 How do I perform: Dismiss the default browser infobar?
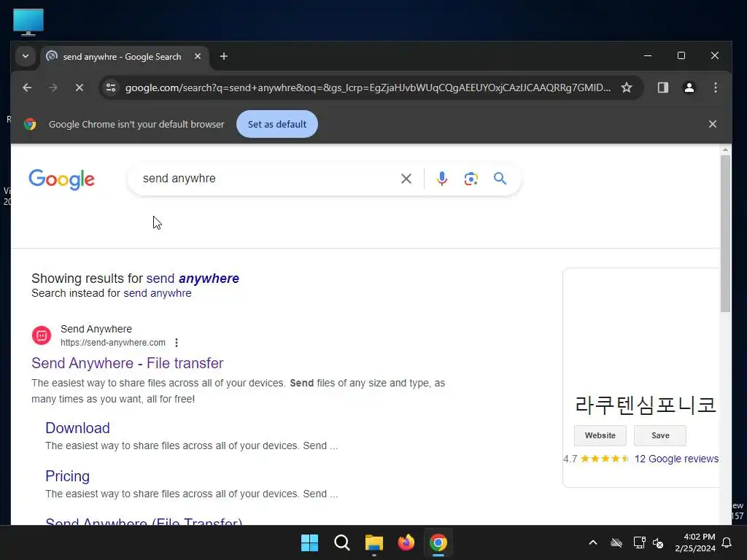click(712, 124)
